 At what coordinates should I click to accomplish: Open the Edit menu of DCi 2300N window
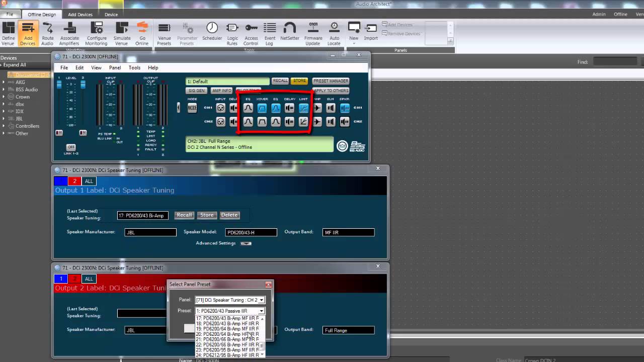79,68
